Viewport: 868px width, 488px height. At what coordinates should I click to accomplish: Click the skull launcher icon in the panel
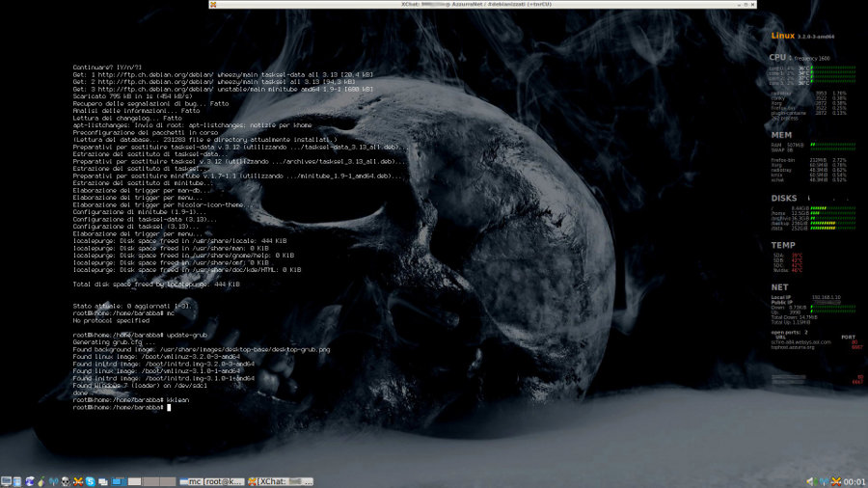66,481
